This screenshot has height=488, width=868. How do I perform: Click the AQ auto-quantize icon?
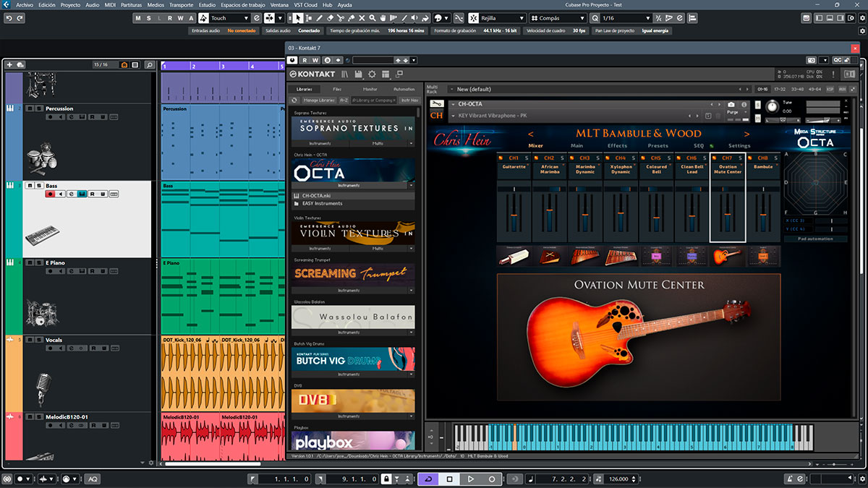93,479
